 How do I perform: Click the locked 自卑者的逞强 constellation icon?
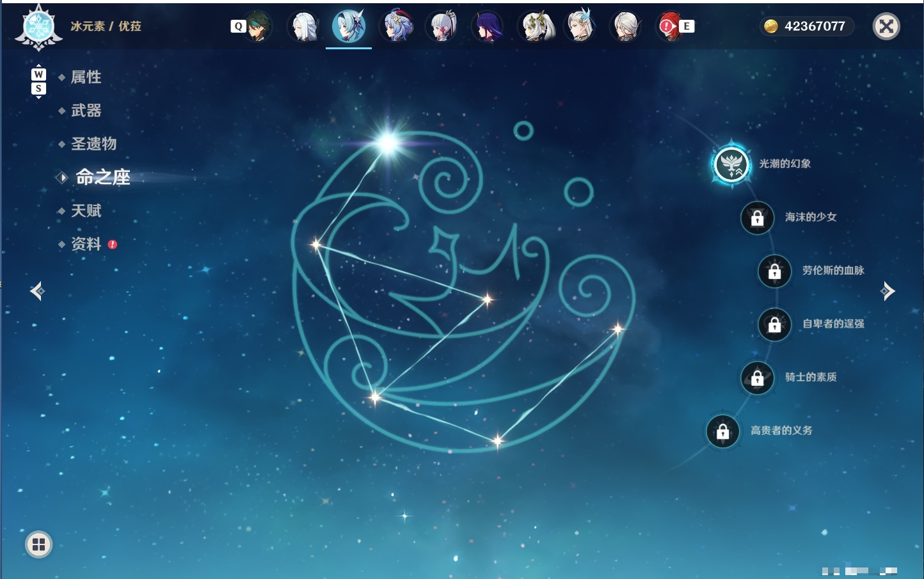pos(774,324)
